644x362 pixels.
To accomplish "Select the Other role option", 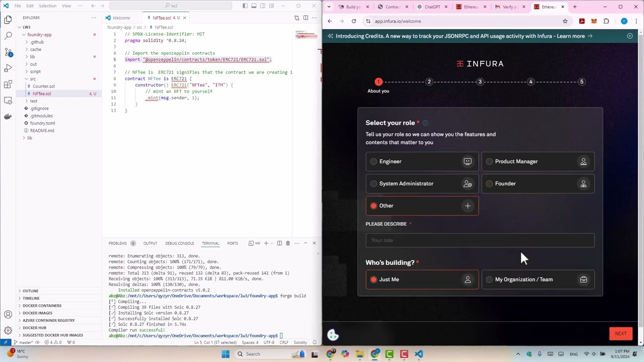I will (422, 206).
